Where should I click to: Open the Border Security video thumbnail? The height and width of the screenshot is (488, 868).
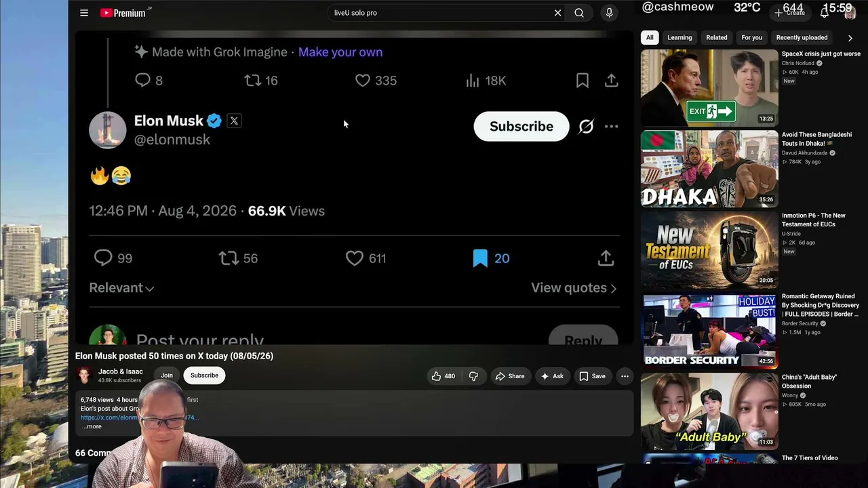(x=709, y=330)
